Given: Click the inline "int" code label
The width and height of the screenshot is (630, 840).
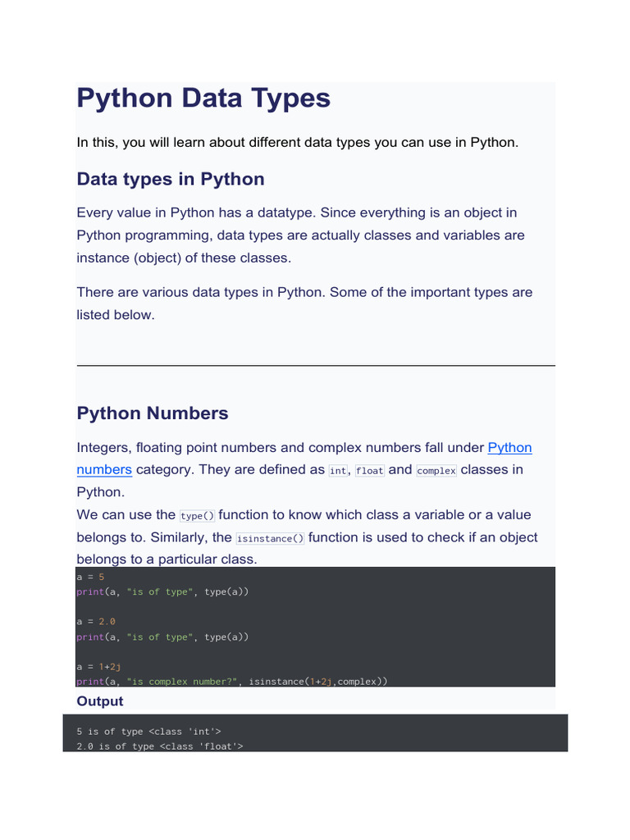Looking at the screenshot, I should (x=338, y=471).
